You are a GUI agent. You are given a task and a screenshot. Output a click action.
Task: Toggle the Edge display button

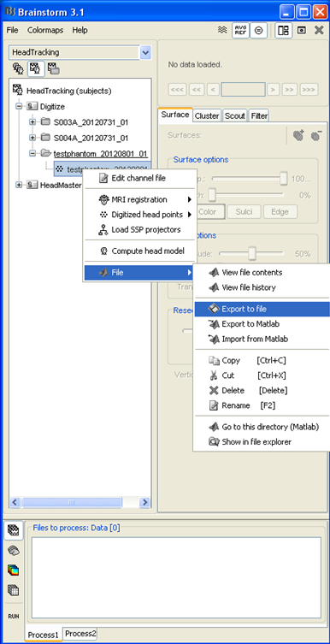coord(280,212)
